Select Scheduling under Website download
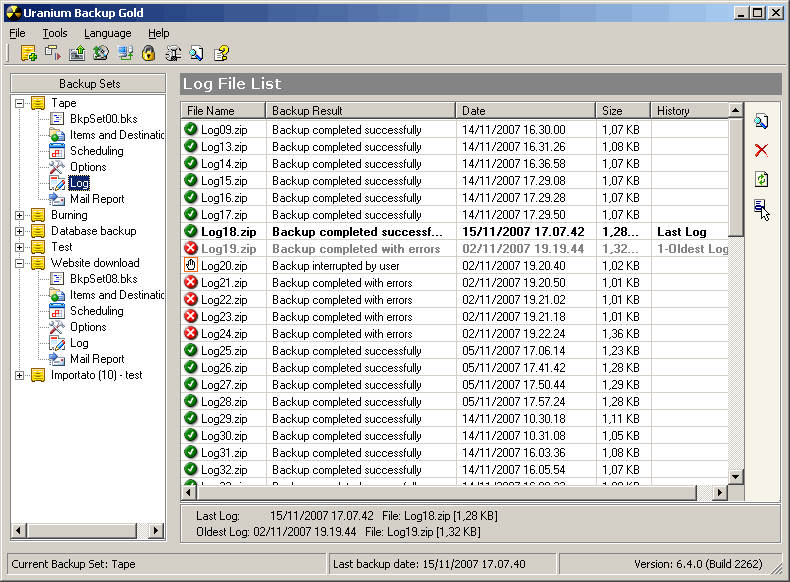The height and width of the screenshot is (582, 790). 97,311
